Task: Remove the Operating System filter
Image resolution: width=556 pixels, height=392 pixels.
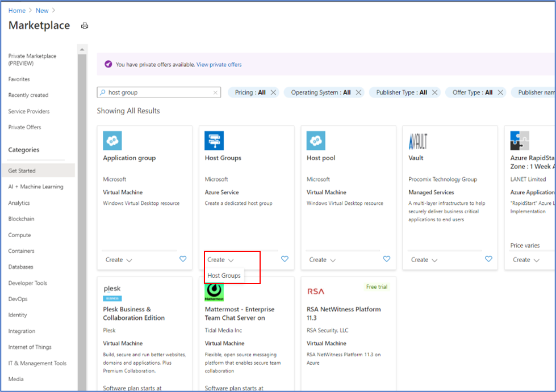Action: click(358, 92)
